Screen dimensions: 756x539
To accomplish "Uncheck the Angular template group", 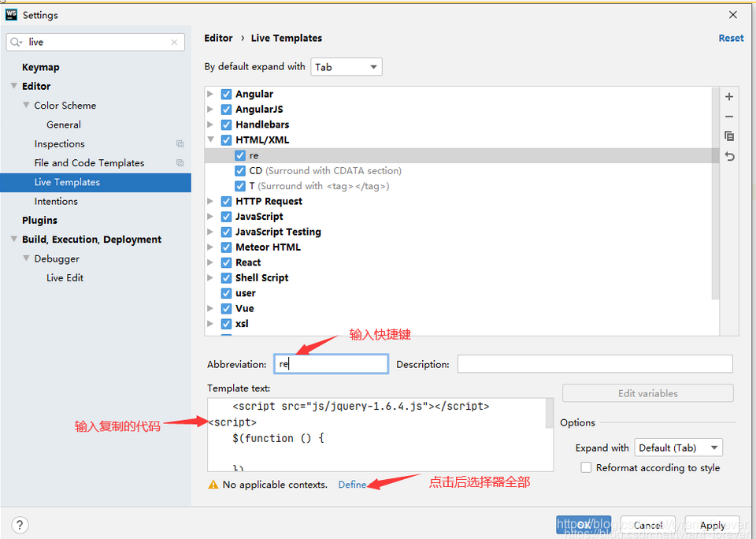I will (x=226, y=94).
